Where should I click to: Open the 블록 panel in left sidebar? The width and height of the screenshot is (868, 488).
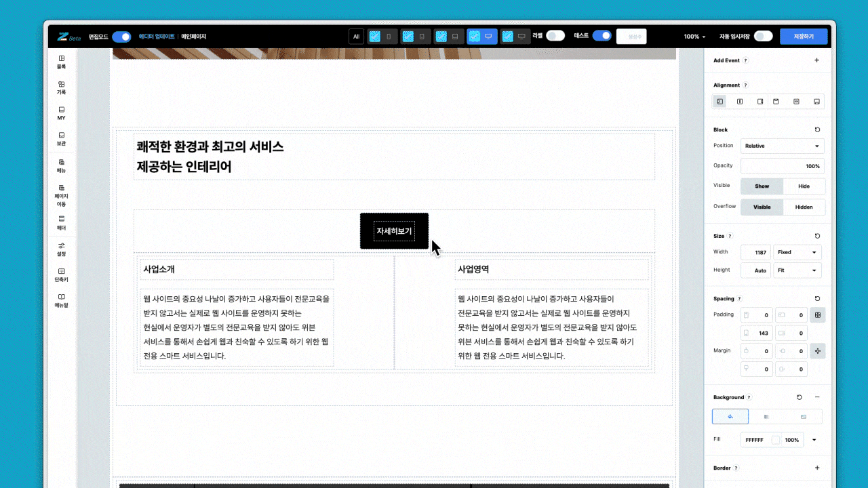[61, 62]
